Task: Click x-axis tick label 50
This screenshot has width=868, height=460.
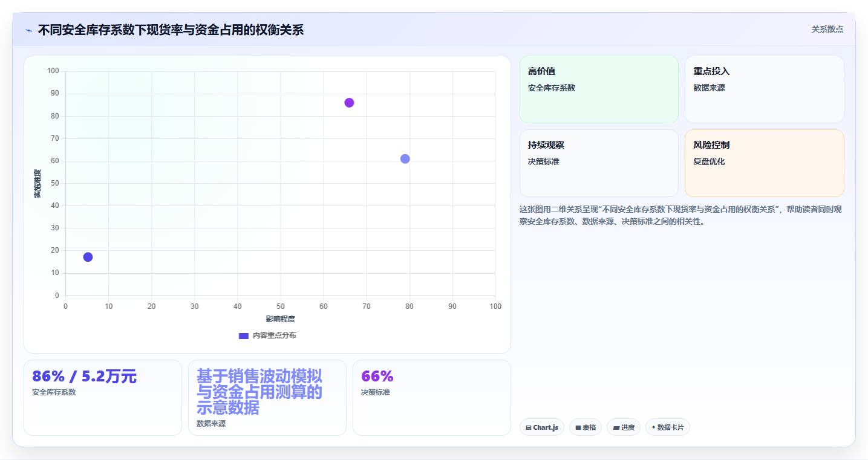Action: pos(281,306)
